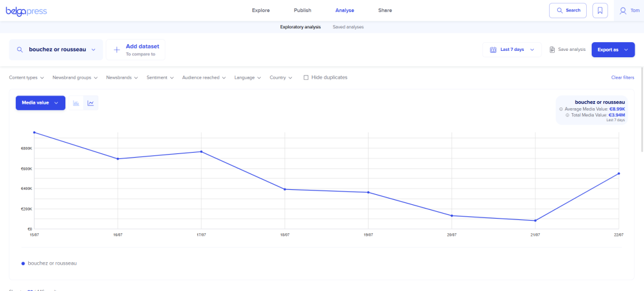
Task: Enable the Hide duplicates checkbox
Action: [306, 77]
